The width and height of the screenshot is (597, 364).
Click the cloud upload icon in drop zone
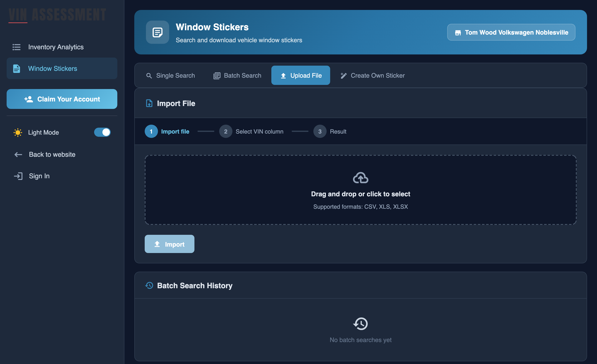360,178
